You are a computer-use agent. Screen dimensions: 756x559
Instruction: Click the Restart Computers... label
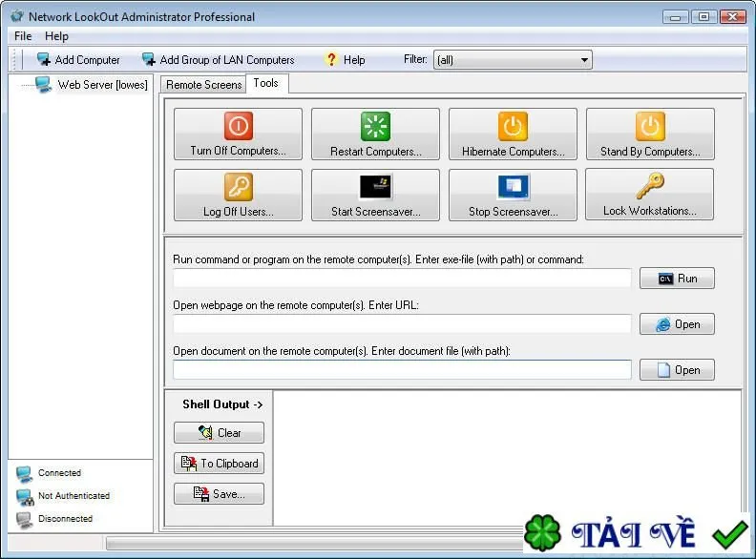coord(375,152)
